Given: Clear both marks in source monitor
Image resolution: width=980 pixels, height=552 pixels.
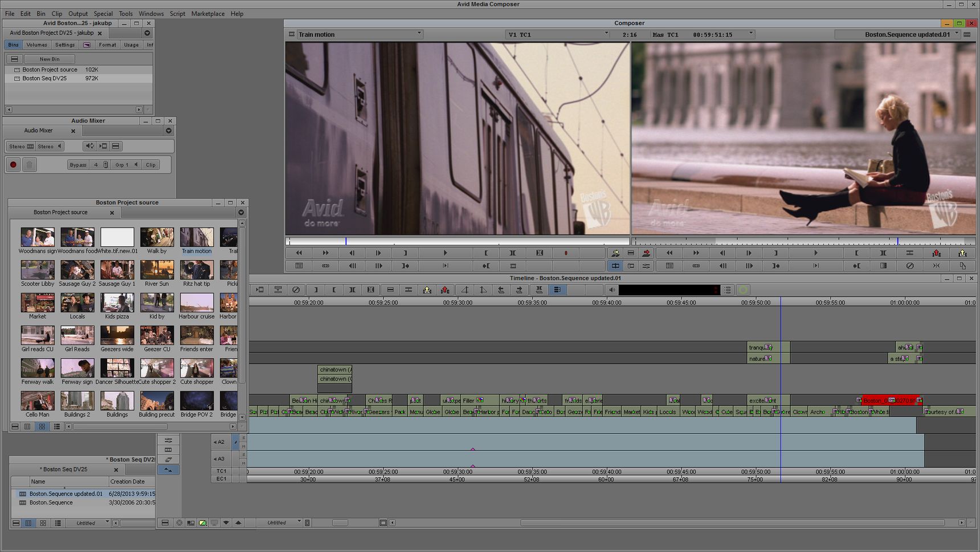Looking at the screenshot, I should (x=540, y=253).
